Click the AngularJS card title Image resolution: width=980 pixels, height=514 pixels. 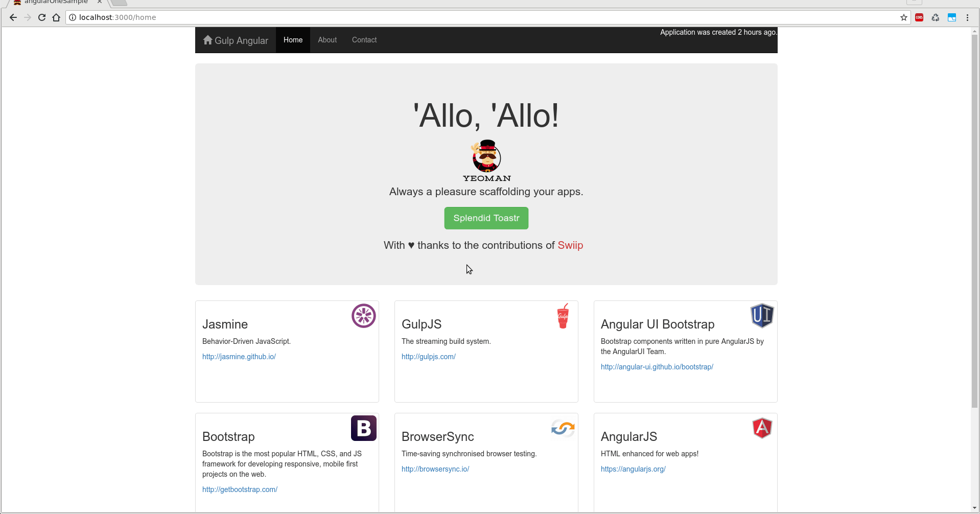click(x=629, y=437)
